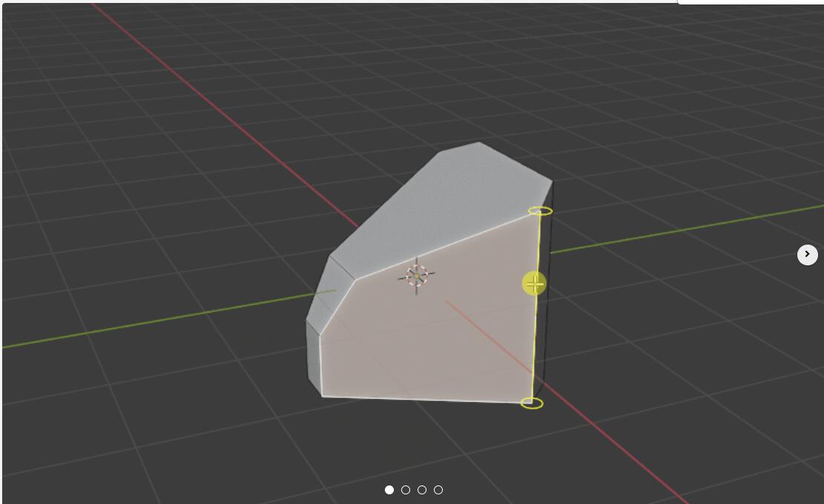Select the second carousel dot indicator
The image size is (824, 504).
[x=406, y=490]
